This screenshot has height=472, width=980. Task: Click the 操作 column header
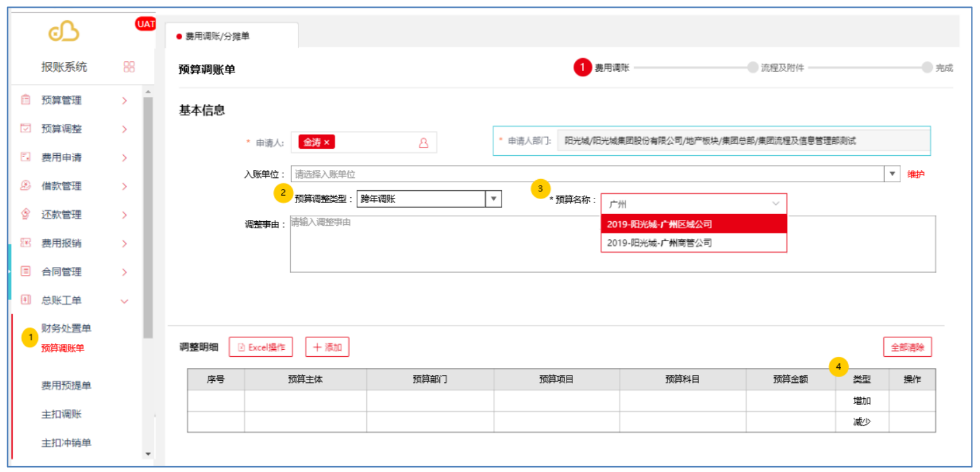(912, 380)
